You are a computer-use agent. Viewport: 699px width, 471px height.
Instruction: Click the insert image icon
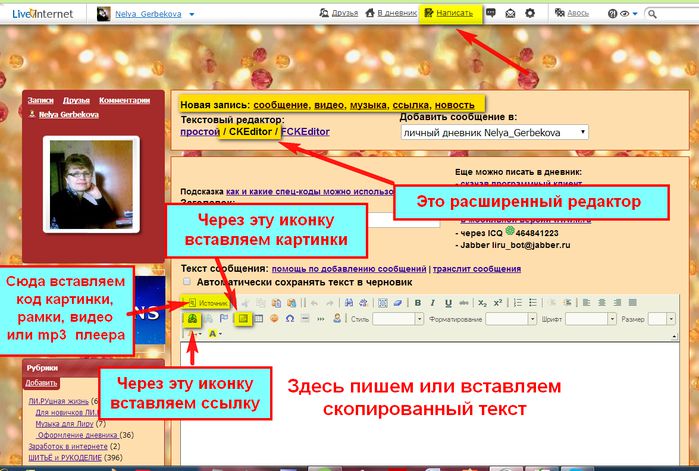coord(243,319)
